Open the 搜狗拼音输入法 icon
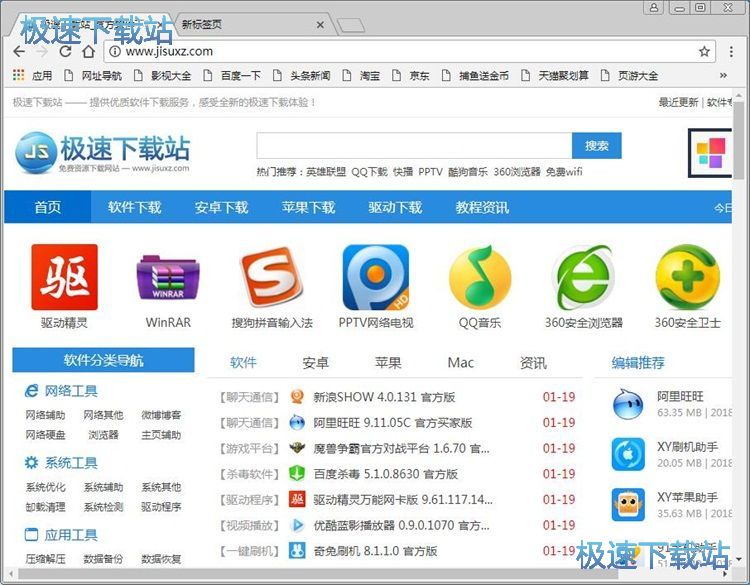Screen dimensions: 750x585 (x=272, y=277)
